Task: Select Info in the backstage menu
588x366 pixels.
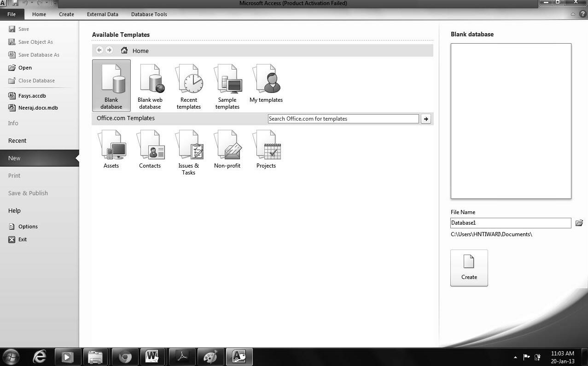Action: click(x=13, y=123)
